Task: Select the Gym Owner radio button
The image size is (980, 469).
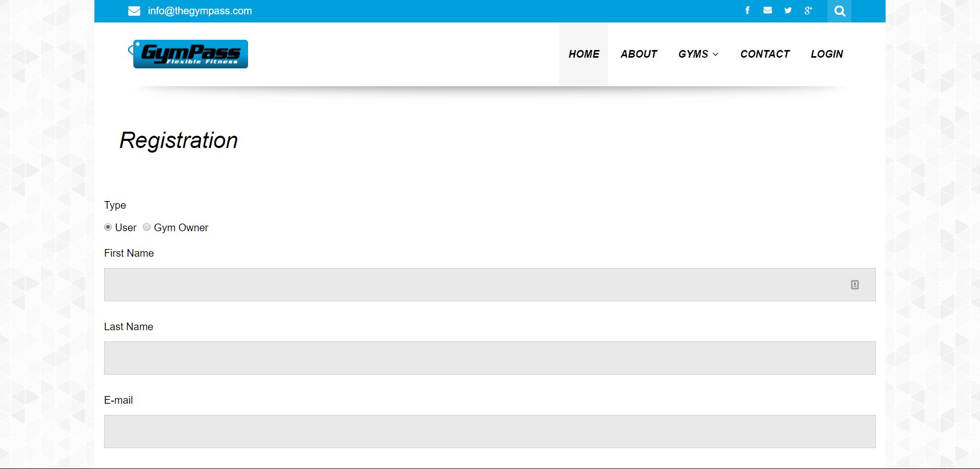Action: 146,227
